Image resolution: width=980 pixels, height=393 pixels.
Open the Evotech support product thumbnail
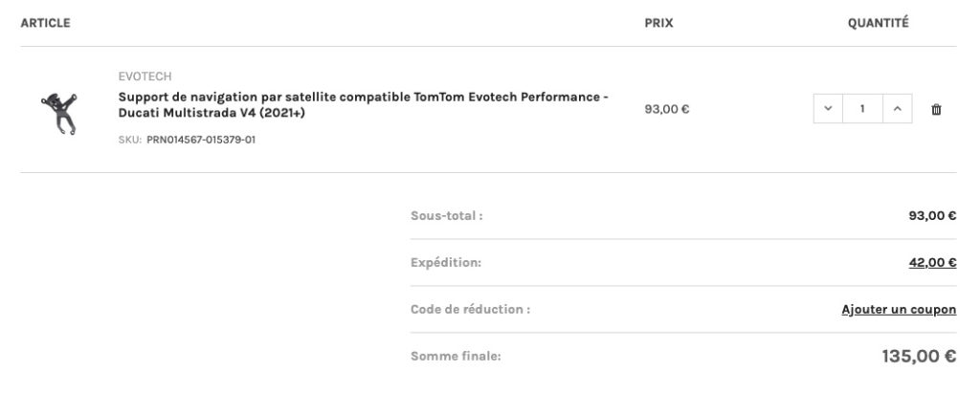58,113
